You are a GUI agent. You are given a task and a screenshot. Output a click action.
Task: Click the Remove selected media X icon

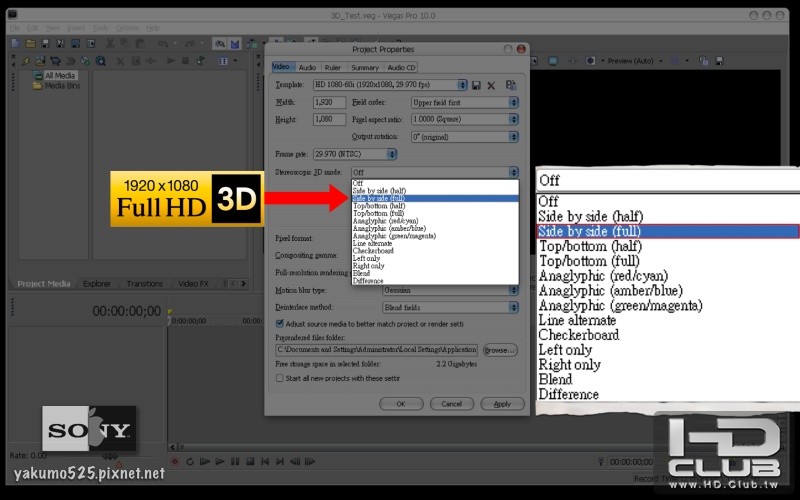click(x=120, y=61)
